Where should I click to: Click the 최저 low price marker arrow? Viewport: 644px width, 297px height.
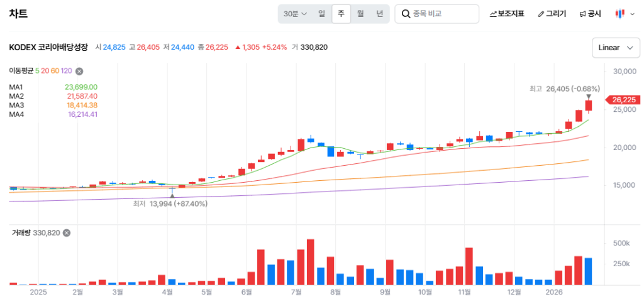click(x=172, y=196)
